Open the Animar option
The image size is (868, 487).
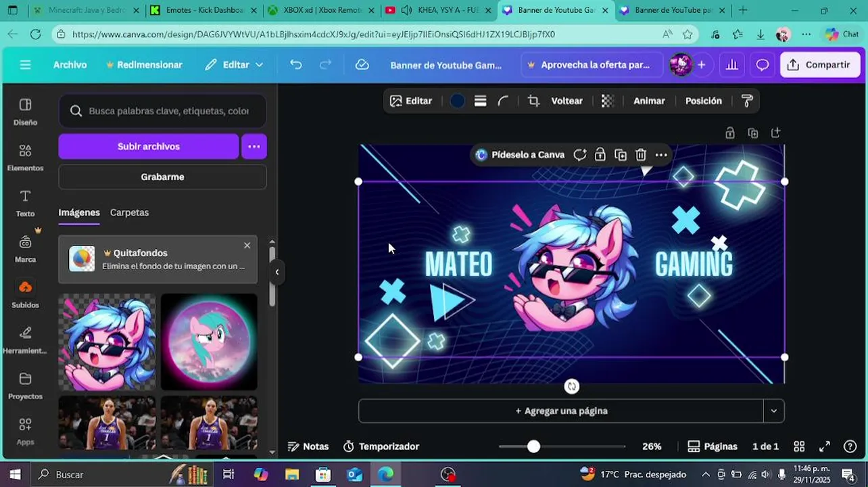click(x=649, y=101)
